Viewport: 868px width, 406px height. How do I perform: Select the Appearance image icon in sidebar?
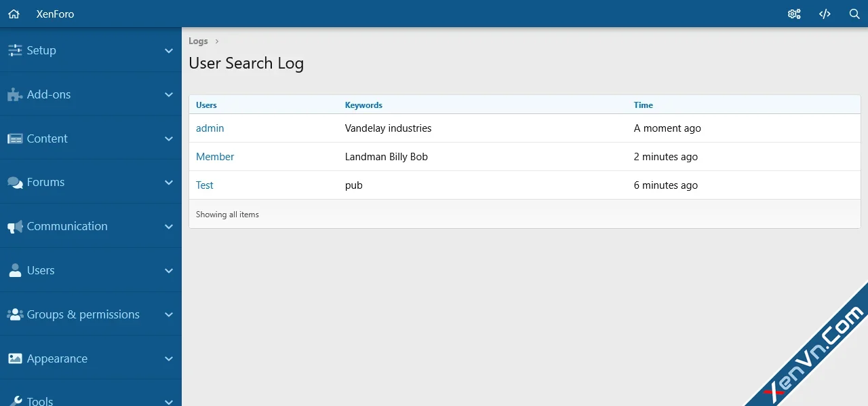(14, 358)
